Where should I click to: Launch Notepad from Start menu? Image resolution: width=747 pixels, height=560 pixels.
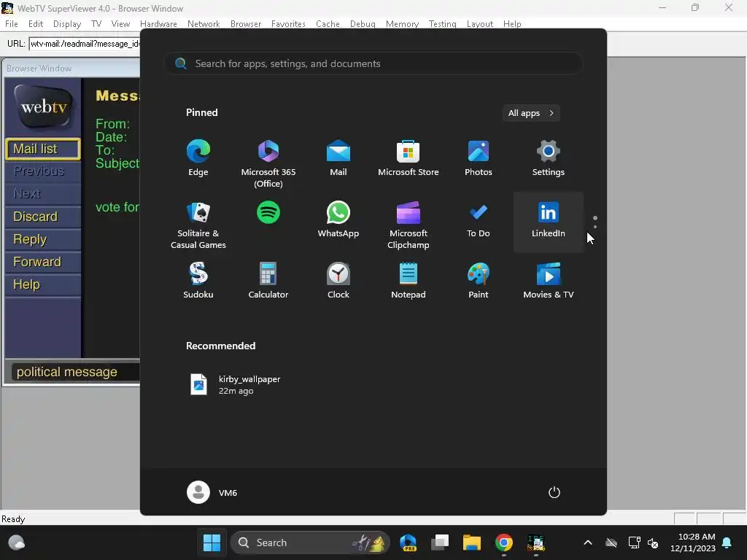pos(409,281)
